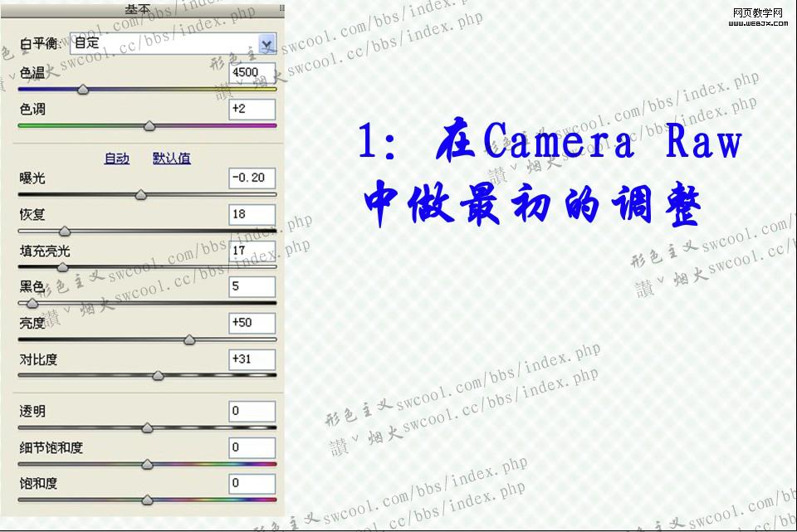The image size is (797, 532).
Task: Click the 色调 tint slider handle
Action: 149,126
